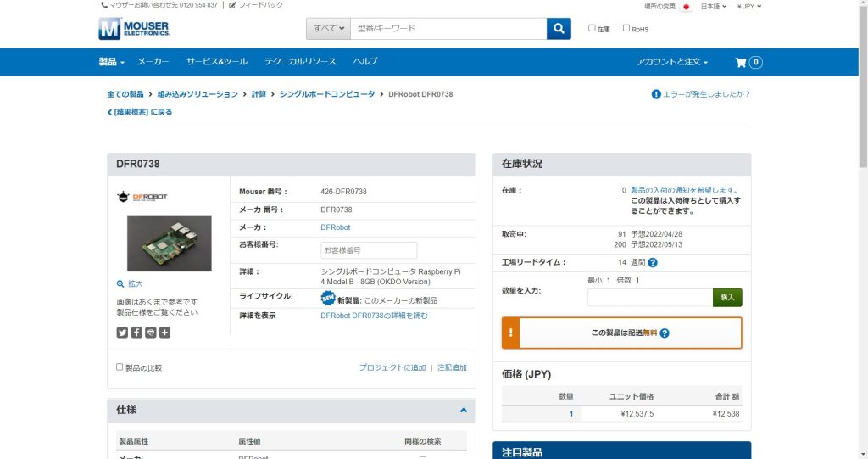Open the すべて category dropdown
This screenshot has width=868, height=459.
pos(328,28)
